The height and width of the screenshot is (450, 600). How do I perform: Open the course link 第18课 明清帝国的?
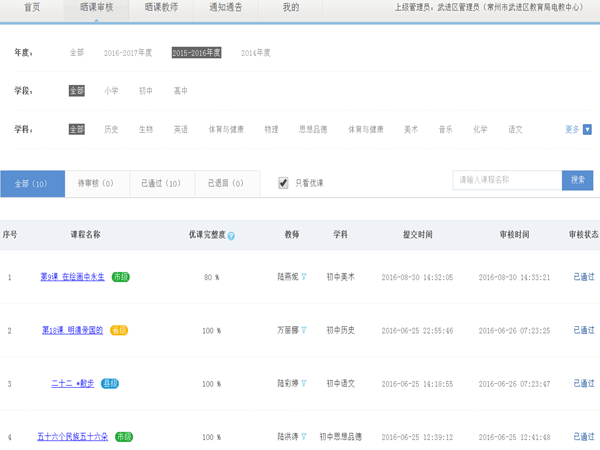tap(74, 330)
